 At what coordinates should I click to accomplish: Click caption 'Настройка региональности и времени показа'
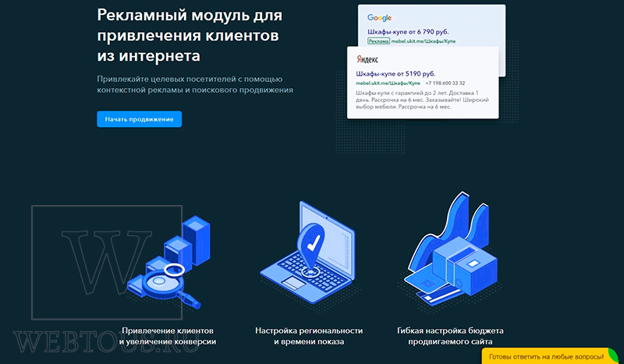tap(309, 336)
